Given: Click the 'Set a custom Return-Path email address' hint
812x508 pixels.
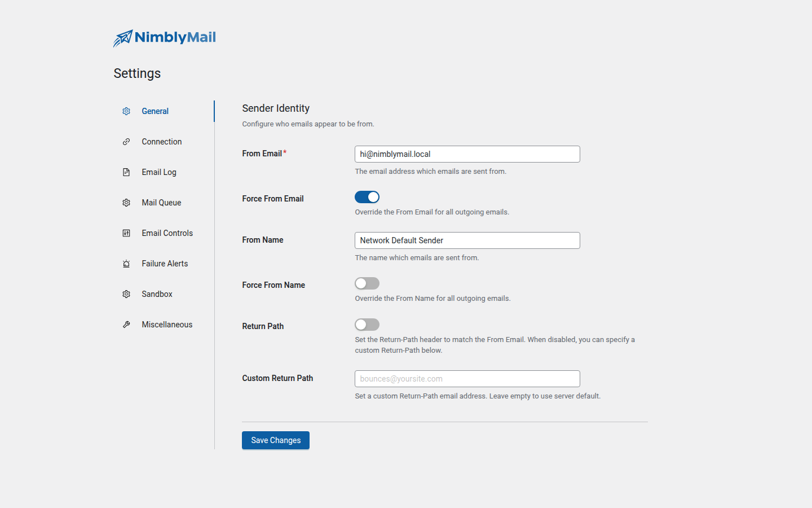Looking at the screenshot, I should pyautogui.click(x=478, y=396).
